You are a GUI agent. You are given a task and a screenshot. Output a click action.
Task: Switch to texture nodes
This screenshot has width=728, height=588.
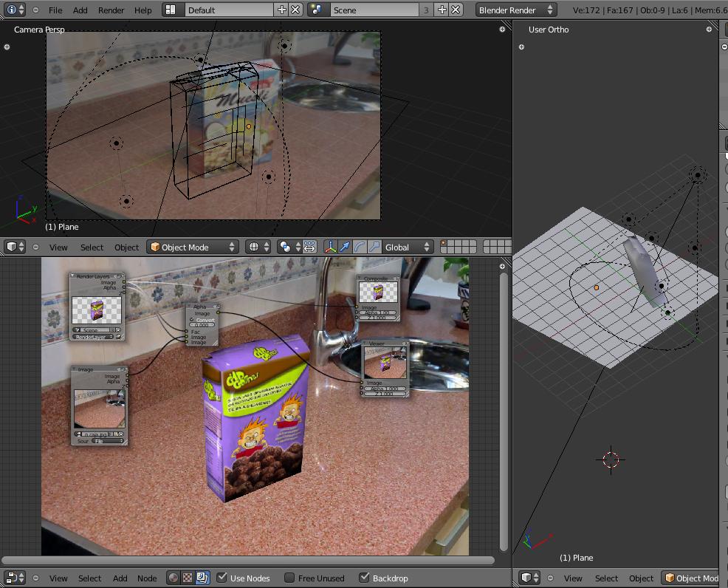click(188, 578)
